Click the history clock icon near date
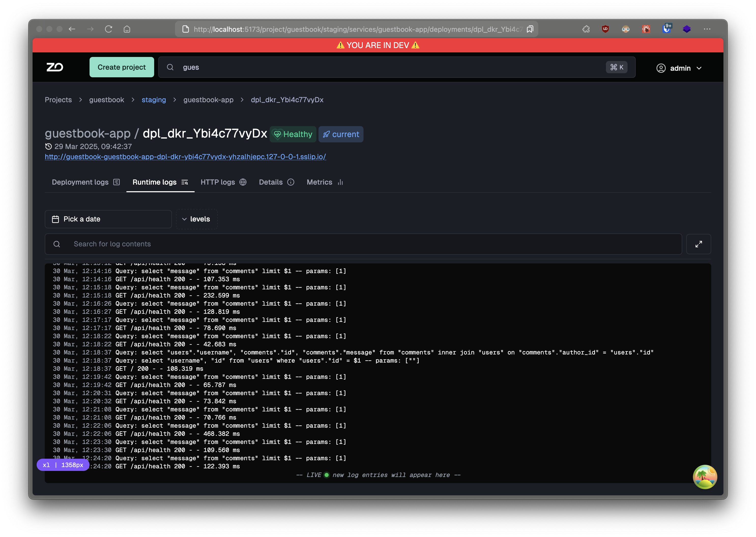The height and width of the screenshot is (537, 756). point(48,146)
